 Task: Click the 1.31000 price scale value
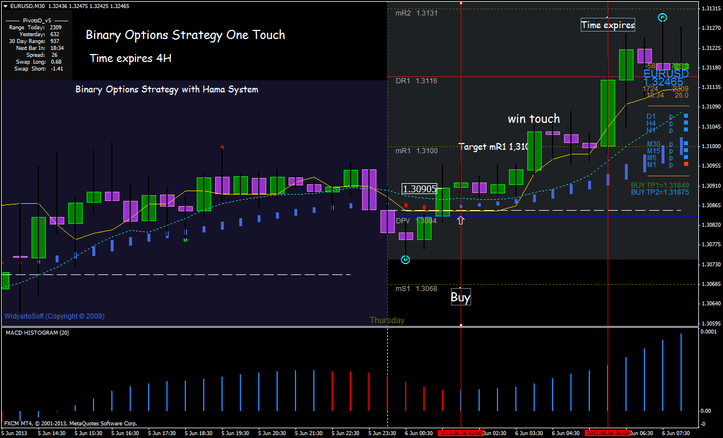711,146
